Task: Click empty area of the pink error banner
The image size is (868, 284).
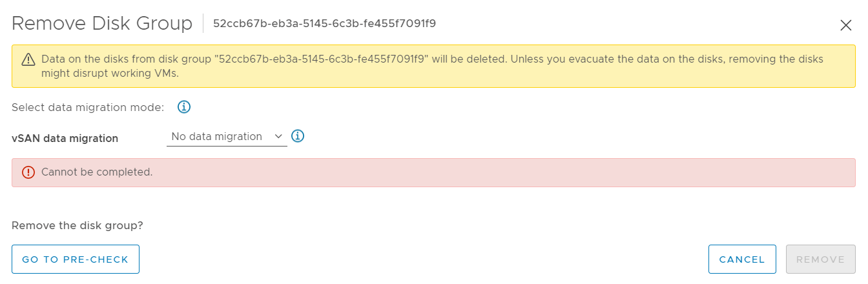Action: coord(504,172)
